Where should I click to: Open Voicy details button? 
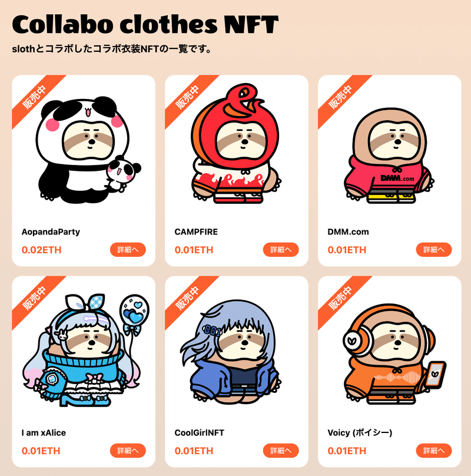(x=434, y=451)
